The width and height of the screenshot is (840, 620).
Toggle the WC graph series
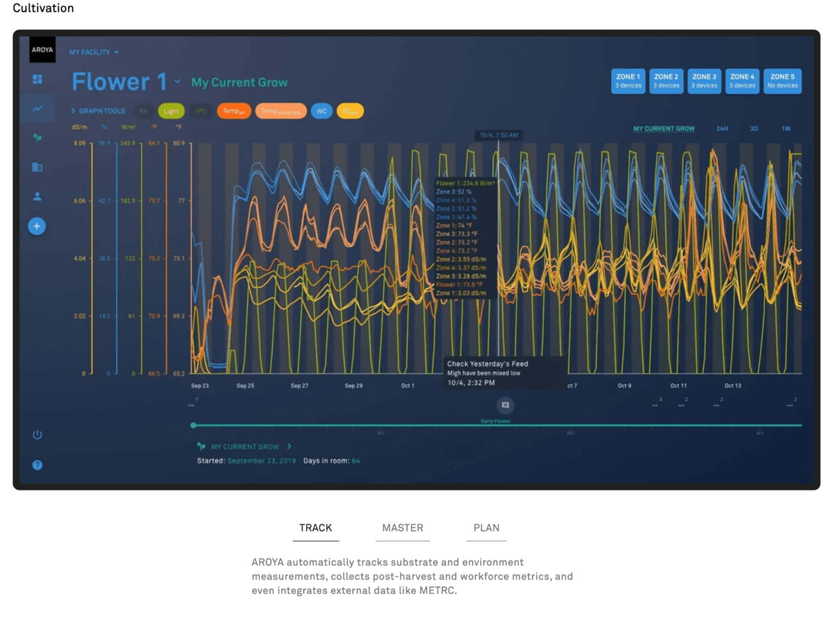click(x=321, y=111)
